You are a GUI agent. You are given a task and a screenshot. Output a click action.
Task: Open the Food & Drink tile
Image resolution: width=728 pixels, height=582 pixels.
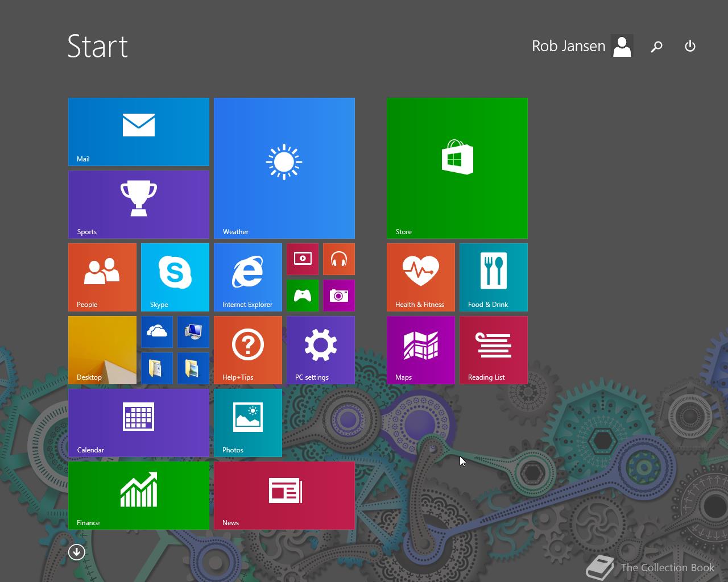point(494,277)
